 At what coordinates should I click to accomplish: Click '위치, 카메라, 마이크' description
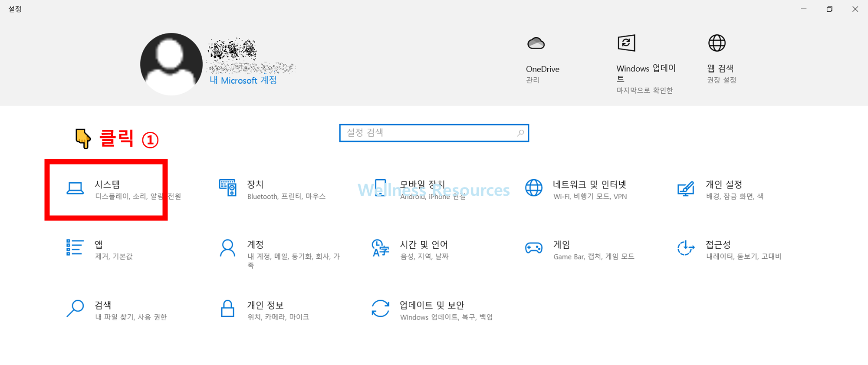(278, 317)
